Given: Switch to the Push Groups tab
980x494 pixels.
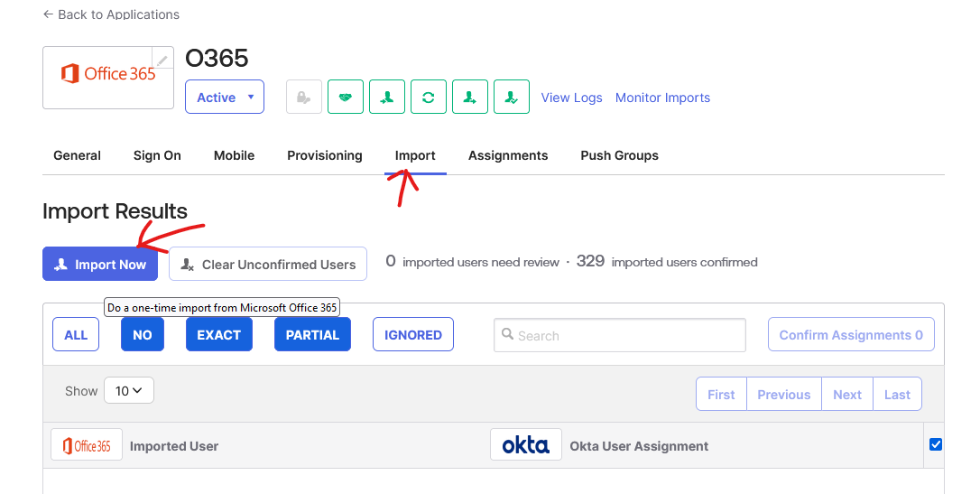Looking at the screenshot, I should (x=619, y=155).
